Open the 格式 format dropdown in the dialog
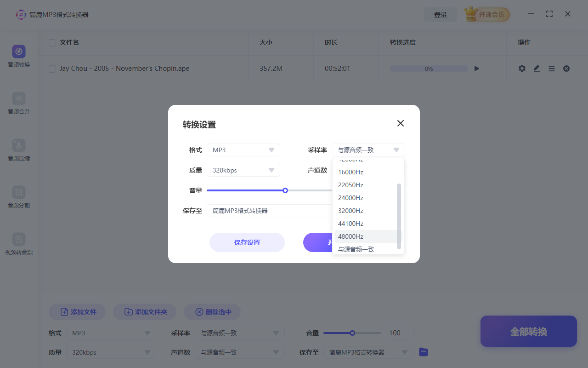 243,149
